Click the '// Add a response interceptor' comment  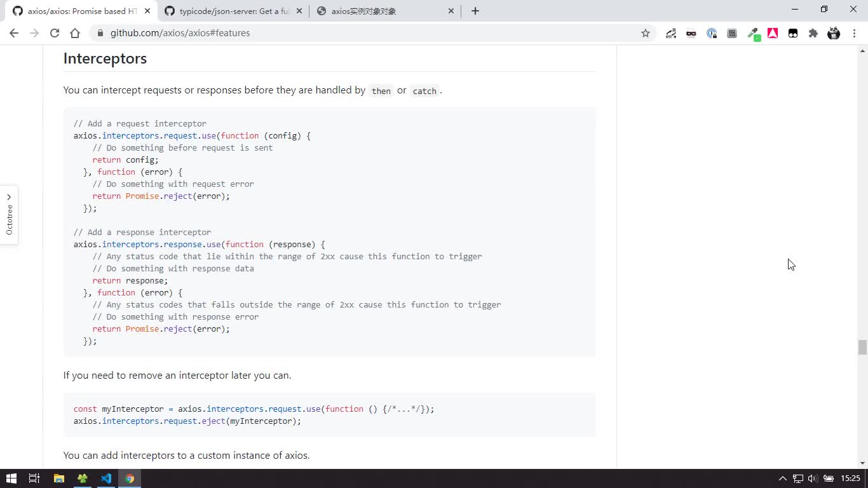(x=142, y=233)
